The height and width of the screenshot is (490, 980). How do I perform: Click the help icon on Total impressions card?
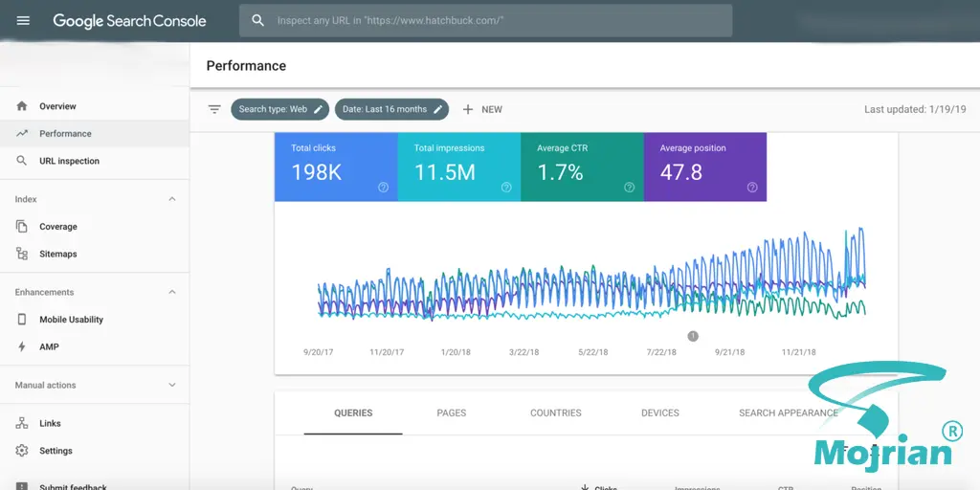click(x=506, y=187)
